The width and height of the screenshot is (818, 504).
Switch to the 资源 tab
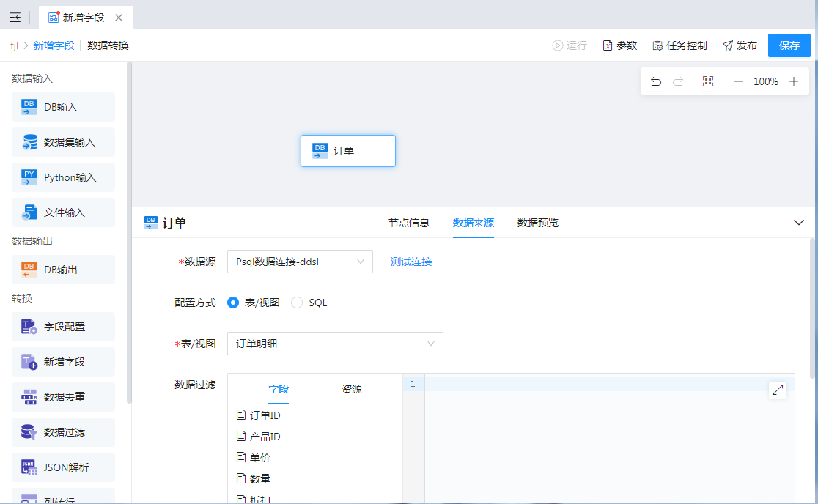(x=351, y=390)
